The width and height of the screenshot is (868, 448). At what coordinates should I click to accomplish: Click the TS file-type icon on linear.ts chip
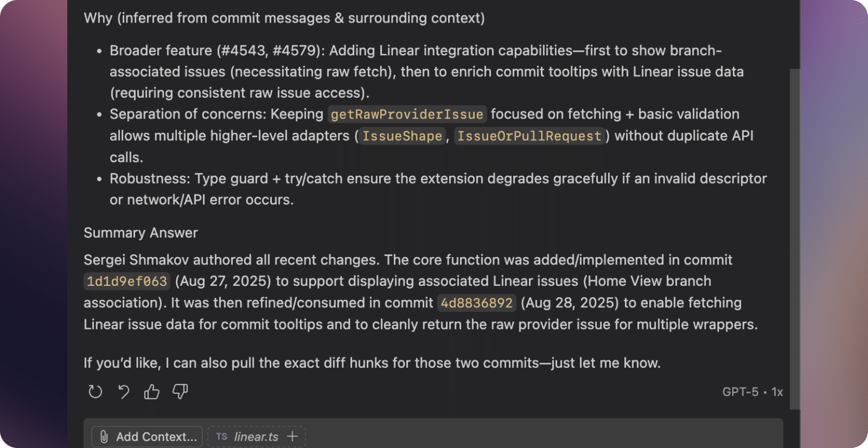pos(222,436)
